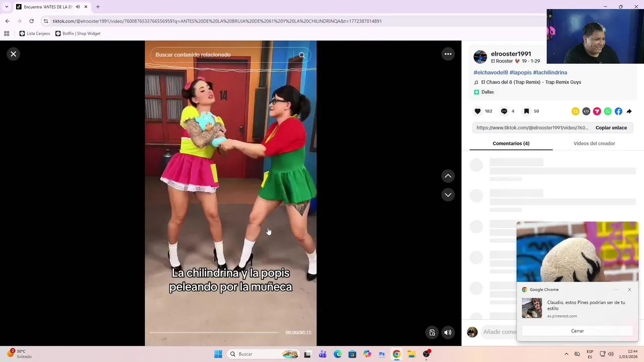644x362 pixels.
Task: Close the TikTok video viewer
Action: tap(14, 54)
